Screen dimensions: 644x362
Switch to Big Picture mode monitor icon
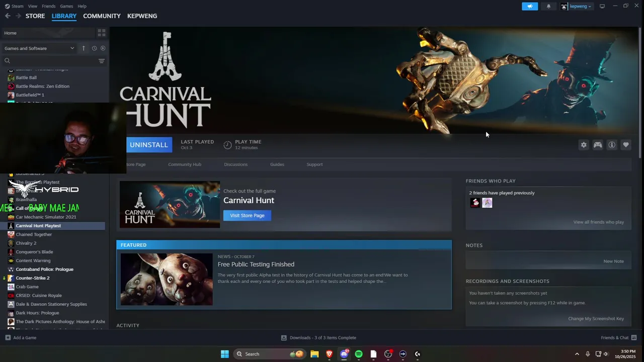602,6
